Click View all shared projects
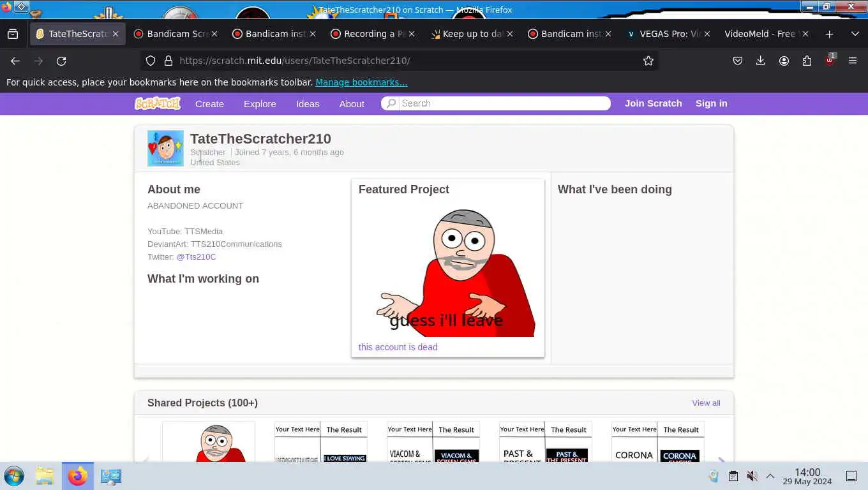Image resolution: width=868 pixels, height=490 pixels. tap(706, 403)
